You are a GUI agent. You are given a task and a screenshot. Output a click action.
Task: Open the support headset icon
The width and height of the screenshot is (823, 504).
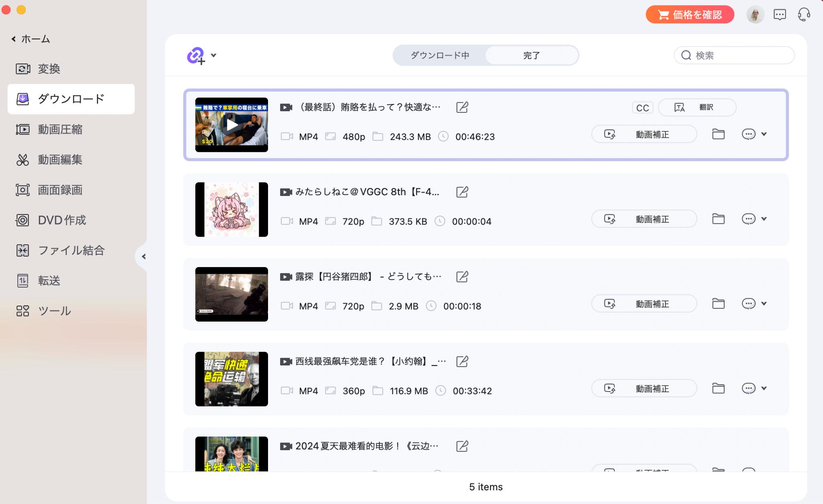[804, 15]
